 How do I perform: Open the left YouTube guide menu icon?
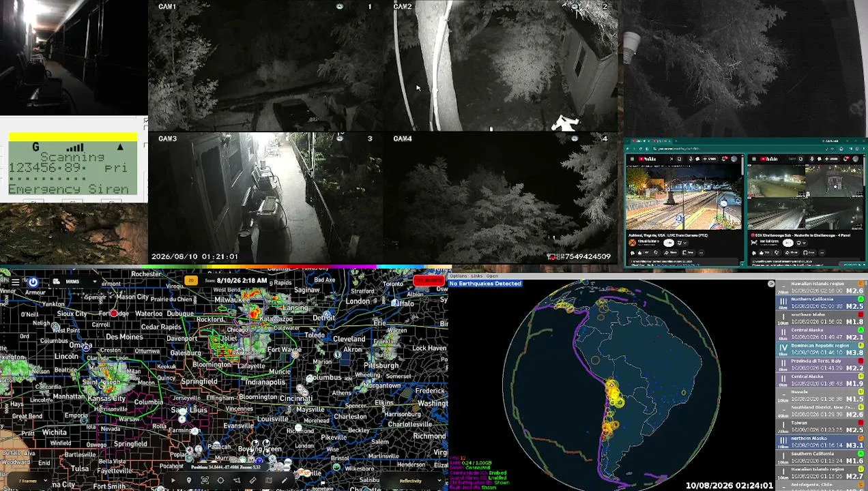click(632, 159)
